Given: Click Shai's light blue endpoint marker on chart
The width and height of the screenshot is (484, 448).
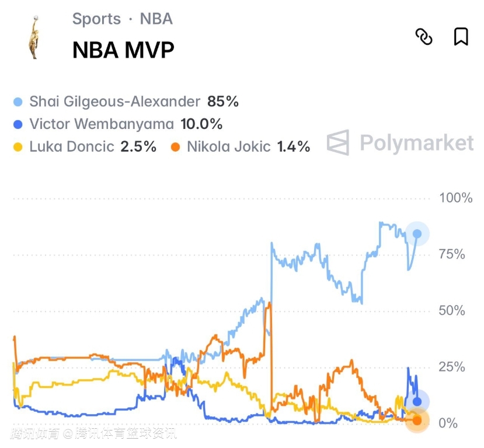Looking at the screenshot, I should tap(417, 234).
